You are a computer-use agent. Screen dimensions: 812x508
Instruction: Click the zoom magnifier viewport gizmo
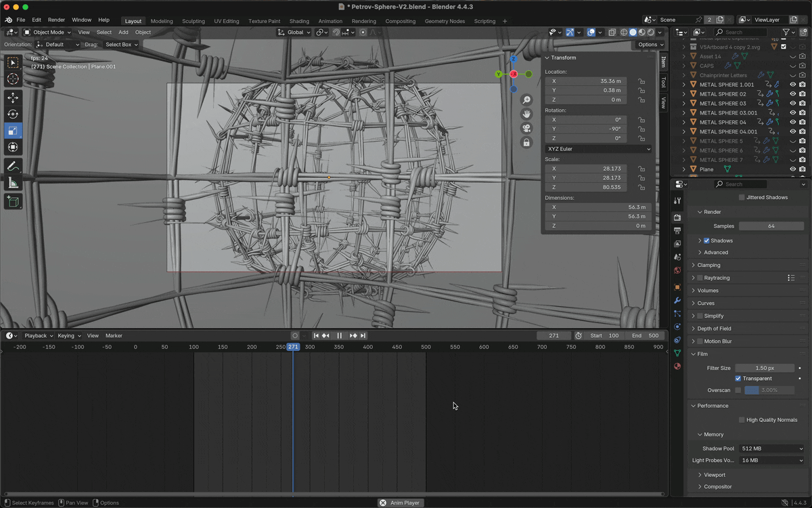(x=526, y=100)
